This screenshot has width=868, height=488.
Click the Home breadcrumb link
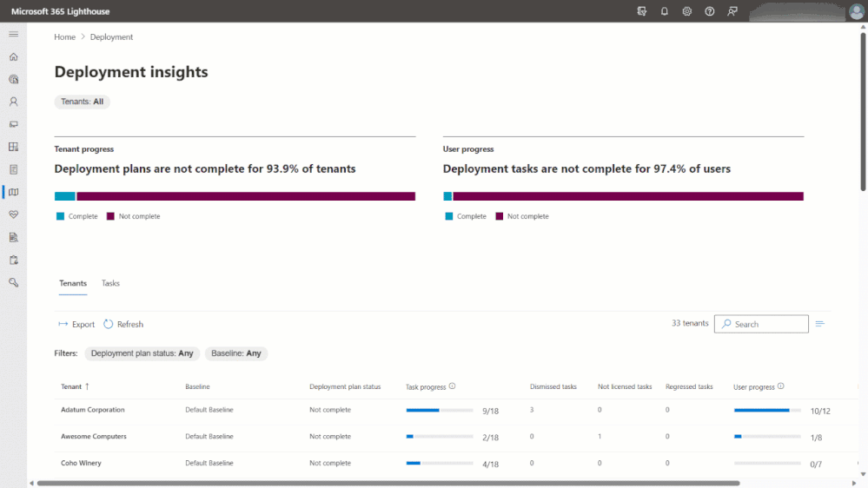[64, 37]
